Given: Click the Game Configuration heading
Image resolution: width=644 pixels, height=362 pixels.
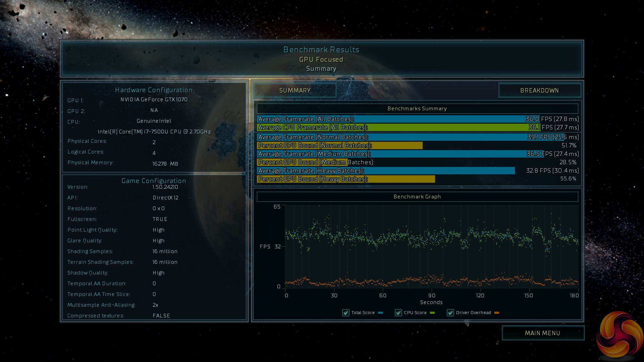Looking at the screenshot, I should (154, 181).
